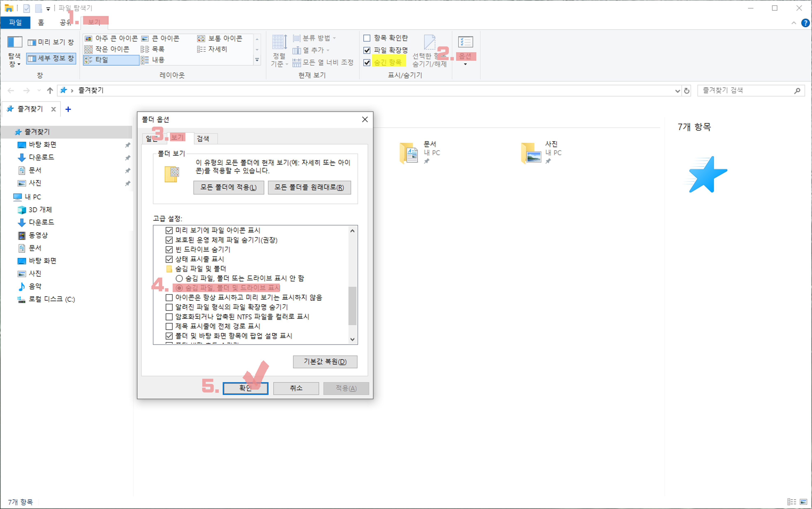Open the Home (홈) ribbon tab
This screenshot has height=509, width=812.
pos(41,23)
